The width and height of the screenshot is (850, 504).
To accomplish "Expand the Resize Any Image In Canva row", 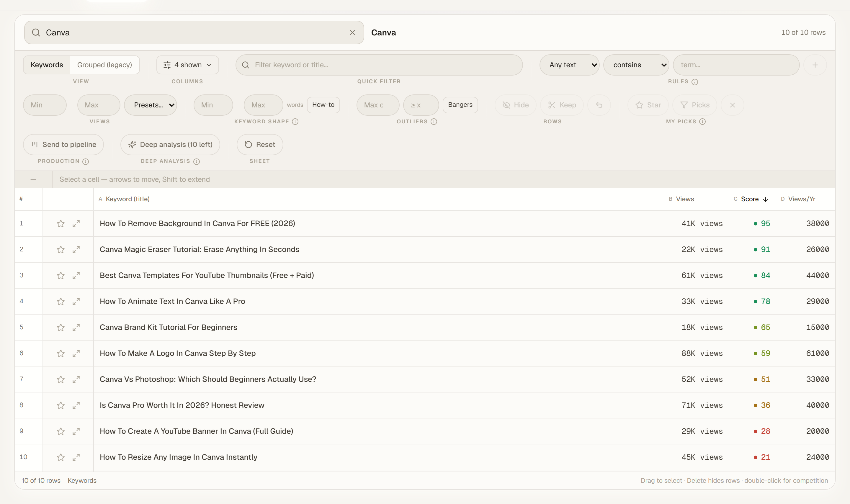I will tap(76, 457).
